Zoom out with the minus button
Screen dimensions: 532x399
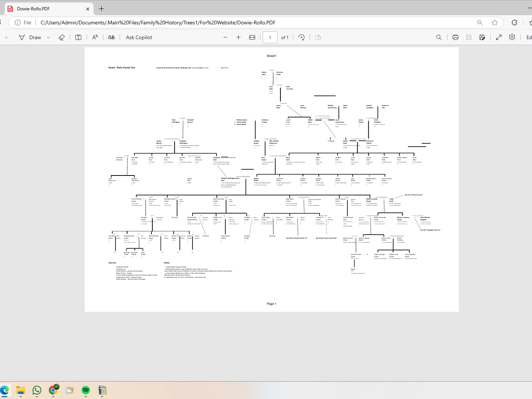[225, 37]
